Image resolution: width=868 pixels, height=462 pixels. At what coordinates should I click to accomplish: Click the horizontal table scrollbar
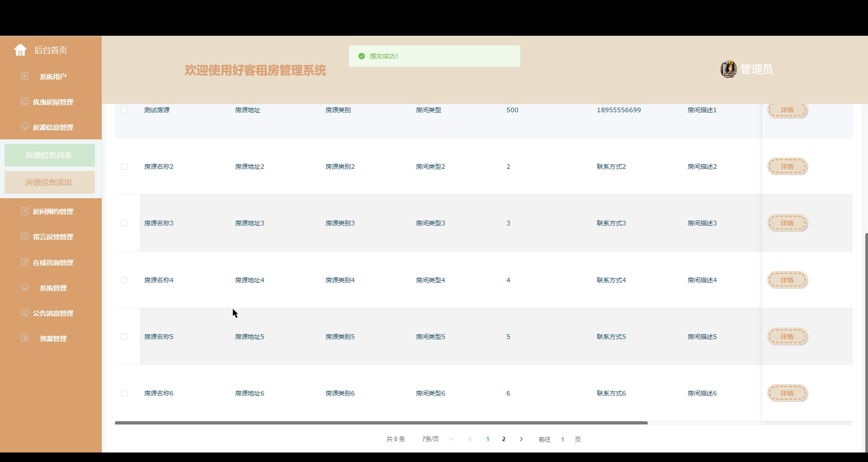click(381, 423)
